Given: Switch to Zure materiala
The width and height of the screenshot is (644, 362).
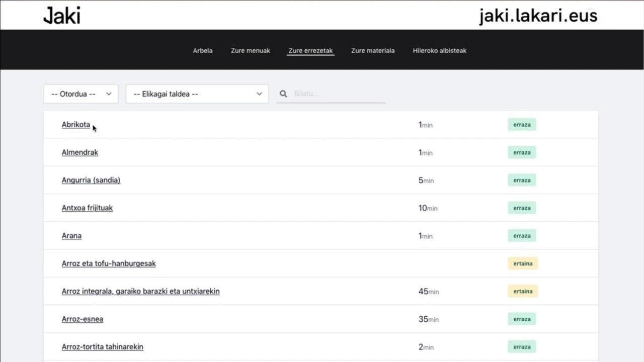Looking at the screenshot, I should tap(373, 51).
